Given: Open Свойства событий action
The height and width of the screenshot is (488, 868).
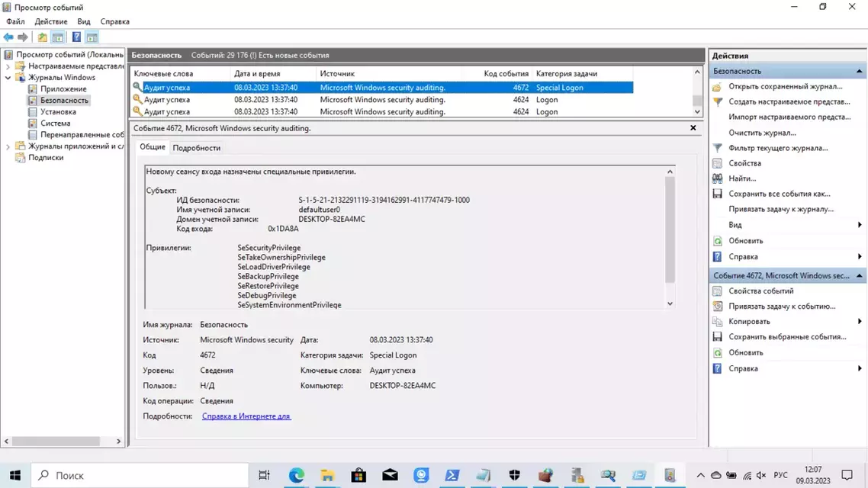Looking at the screenshot, I should [x=760, y=291].
